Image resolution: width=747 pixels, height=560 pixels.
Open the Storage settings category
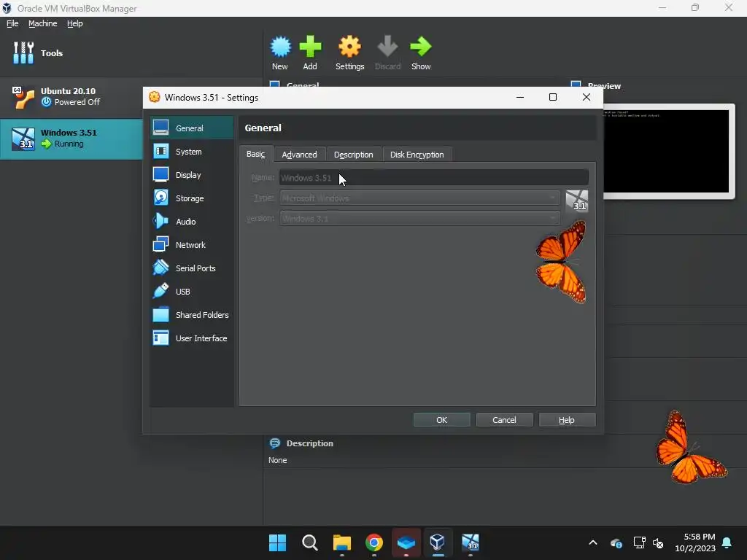pyautogui.click(x=192, y=198)
